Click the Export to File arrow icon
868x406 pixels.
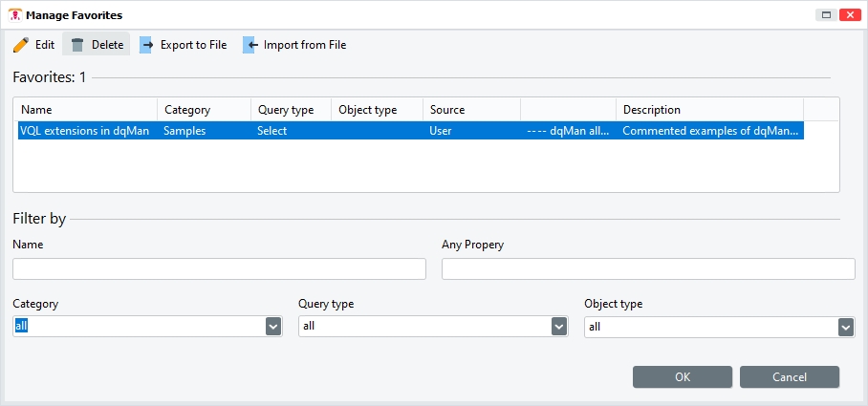(x=146, y=45)
